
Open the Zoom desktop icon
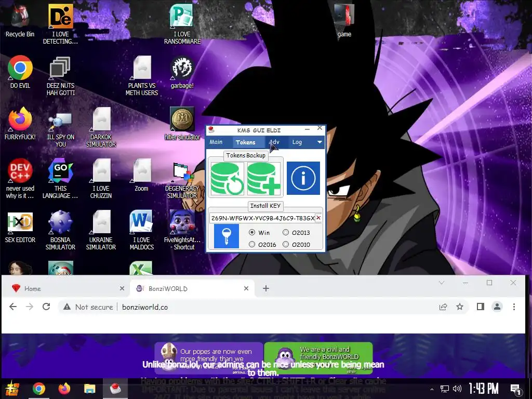[x=142, y=175]
